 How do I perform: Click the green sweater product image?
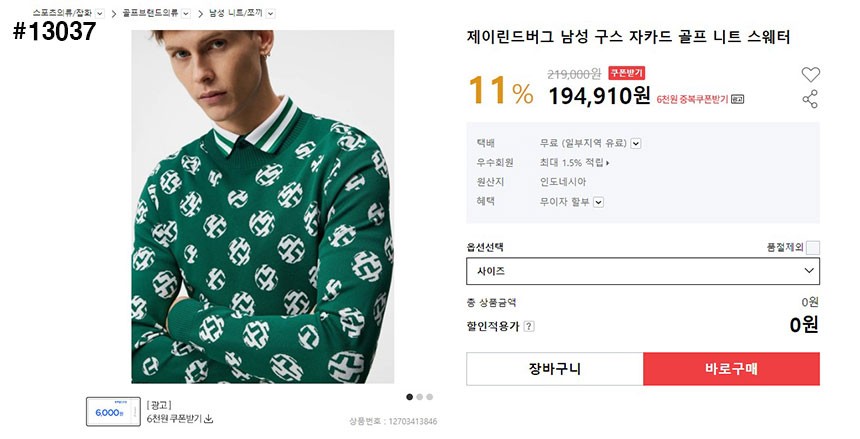coord(262,206)
